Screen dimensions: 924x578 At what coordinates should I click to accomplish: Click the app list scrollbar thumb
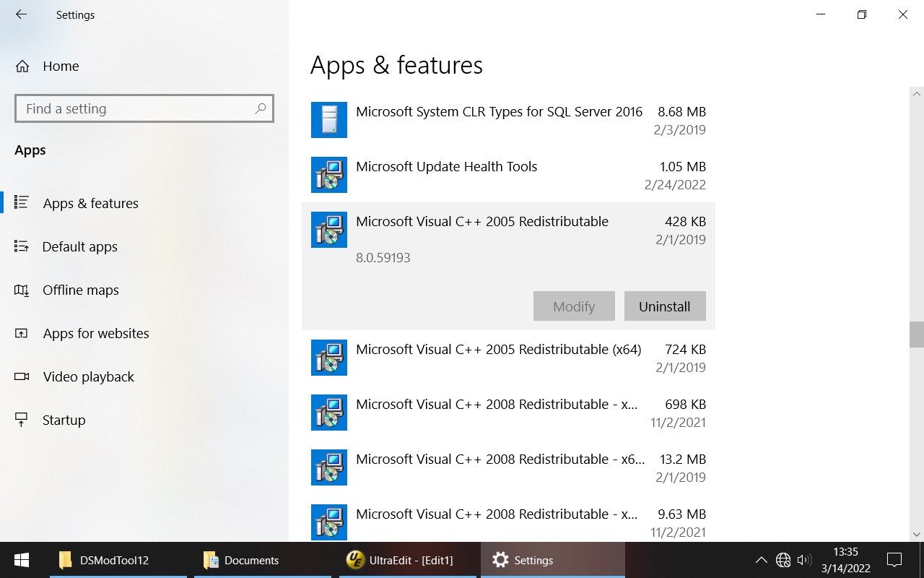[x=917, y=335]
